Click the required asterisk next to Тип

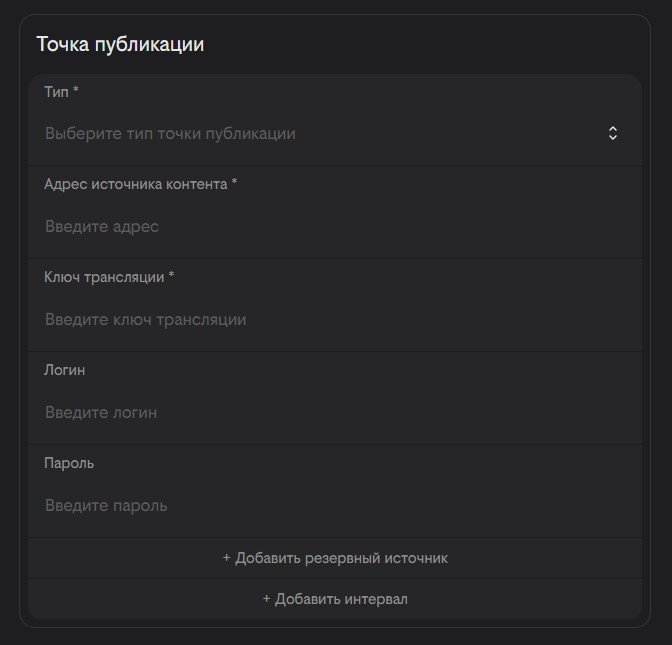pyautogui.click(x=76, y=91)
